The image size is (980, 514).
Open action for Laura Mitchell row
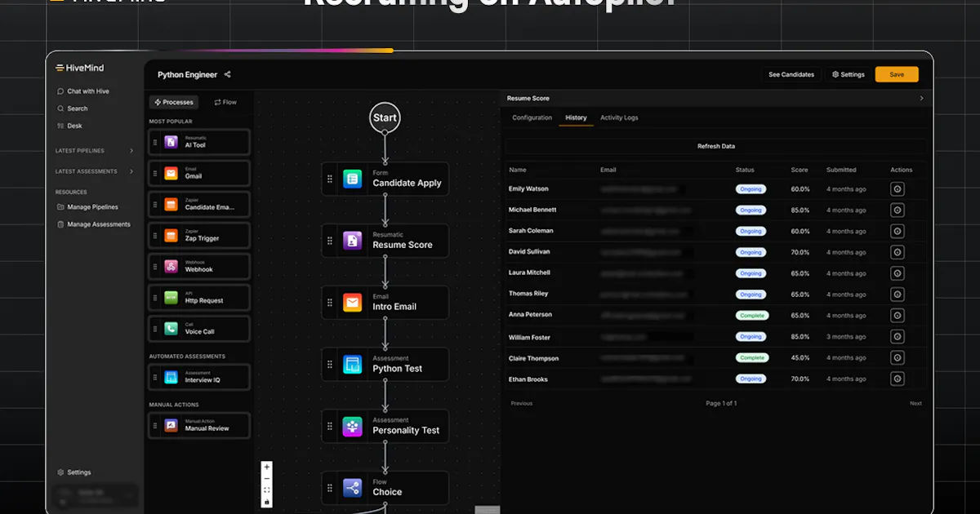pyautogui.click(x=898, y=273)
